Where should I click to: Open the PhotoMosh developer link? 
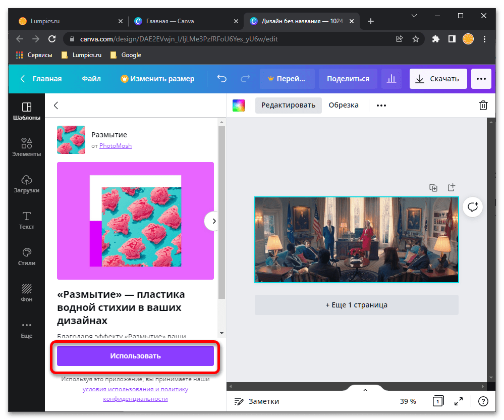(x=116, y=146)
